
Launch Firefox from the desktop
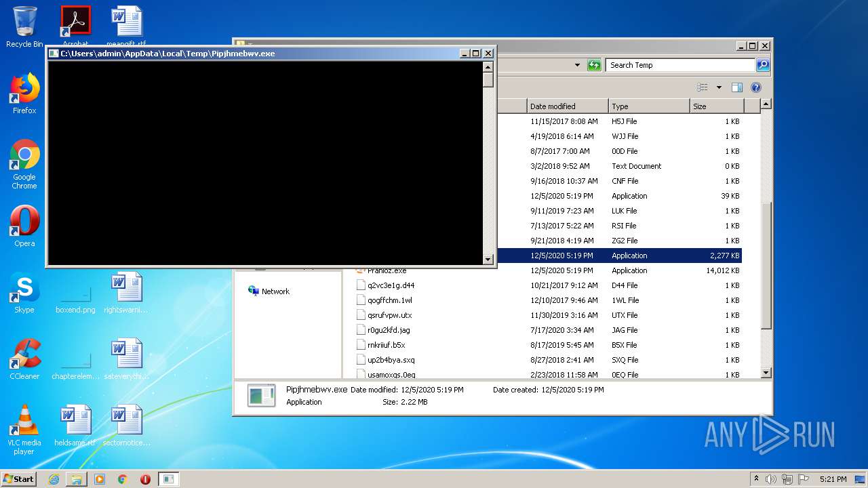point(24,94)
